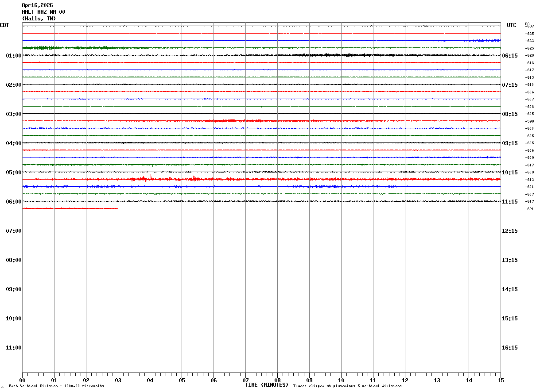The image size is (536, 392).
Task: Click the 09 minute axis tick label
Action: [309, 380]
